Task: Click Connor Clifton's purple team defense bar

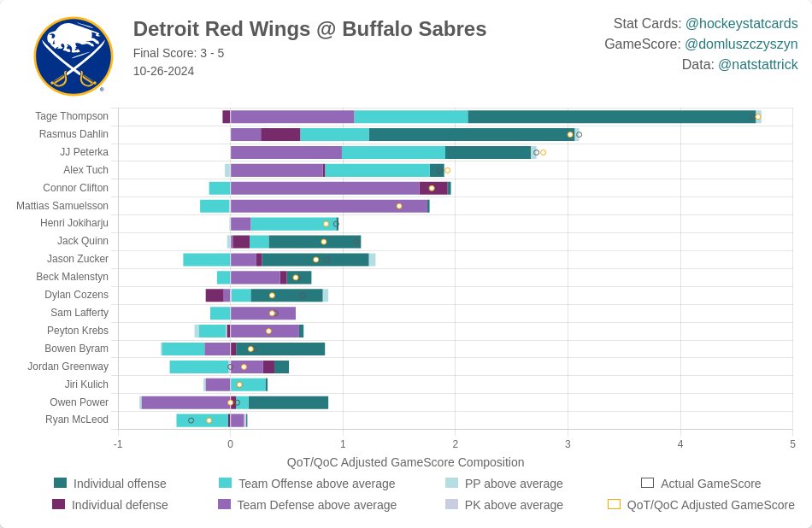Action: pos(325,188)
